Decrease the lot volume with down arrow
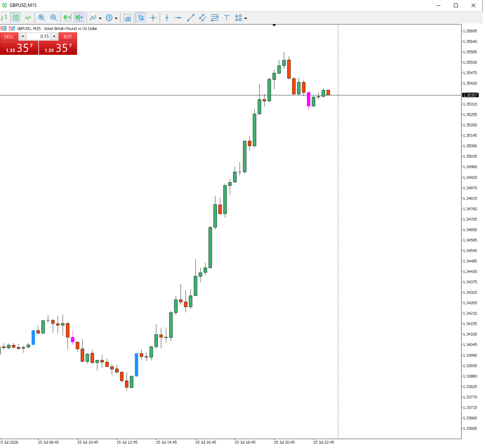485x448 pixels. [x=23, y=36]
